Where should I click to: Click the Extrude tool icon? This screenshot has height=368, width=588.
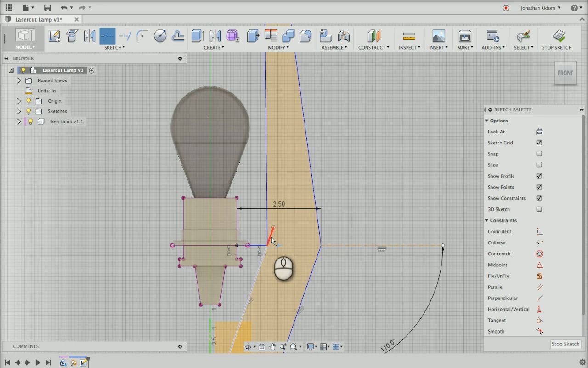[198, 36]
